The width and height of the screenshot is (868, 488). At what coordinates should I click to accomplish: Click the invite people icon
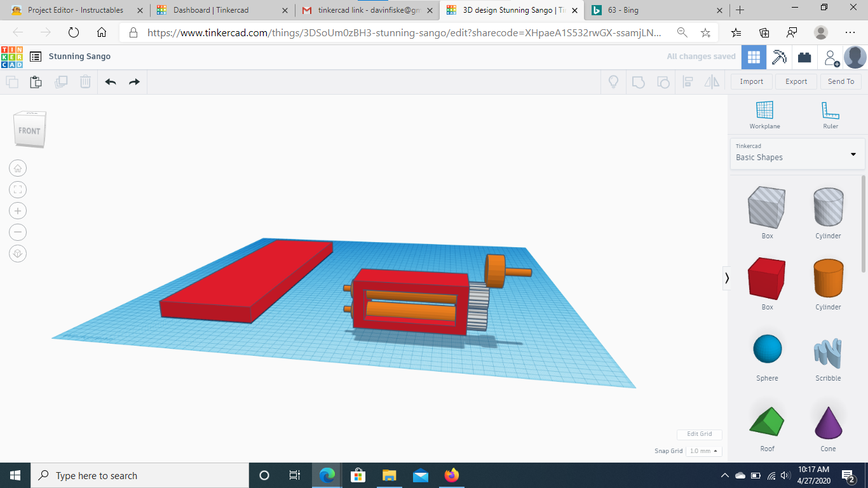click(x=831, y=58)
